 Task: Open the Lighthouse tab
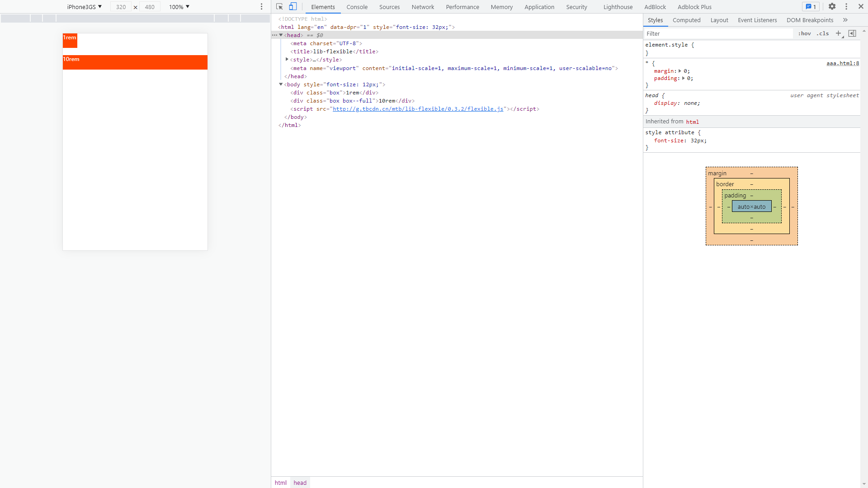tap(618, 7)
